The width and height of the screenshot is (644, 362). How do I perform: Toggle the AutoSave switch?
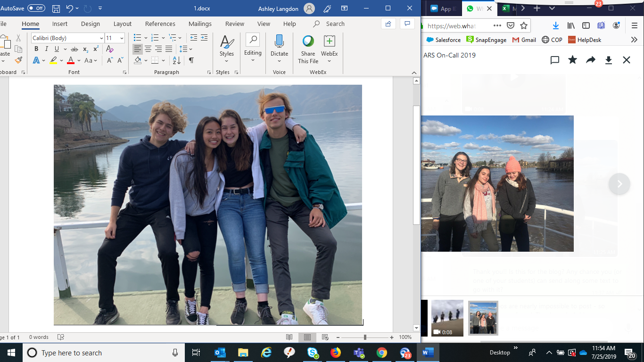(36, 8)
